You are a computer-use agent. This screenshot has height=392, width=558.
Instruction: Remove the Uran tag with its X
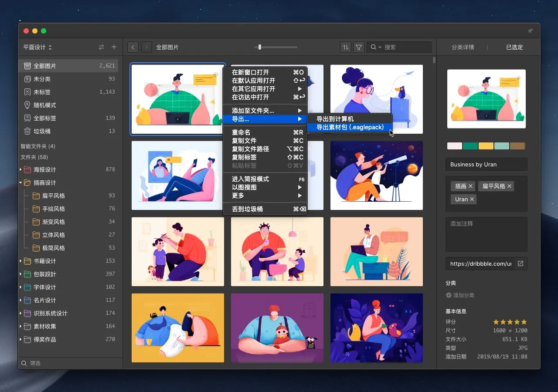click(x=472, y=199)
